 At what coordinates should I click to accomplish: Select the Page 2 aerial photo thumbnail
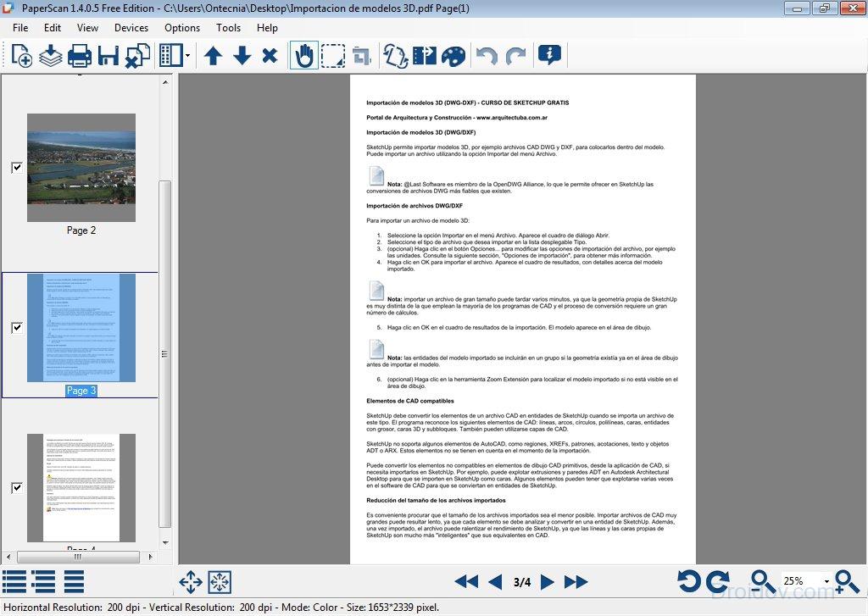pyautogui.click(x=81, y=168)
